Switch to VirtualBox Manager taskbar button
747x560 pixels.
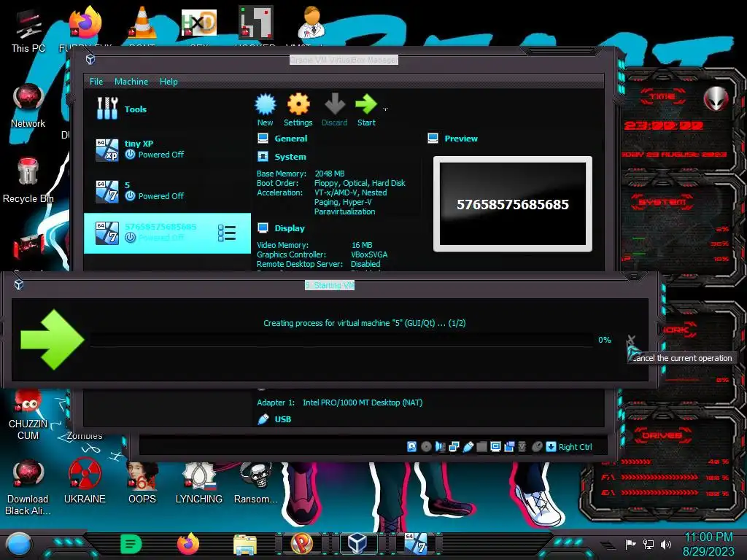pyautogui.click(x=357, y=544)
